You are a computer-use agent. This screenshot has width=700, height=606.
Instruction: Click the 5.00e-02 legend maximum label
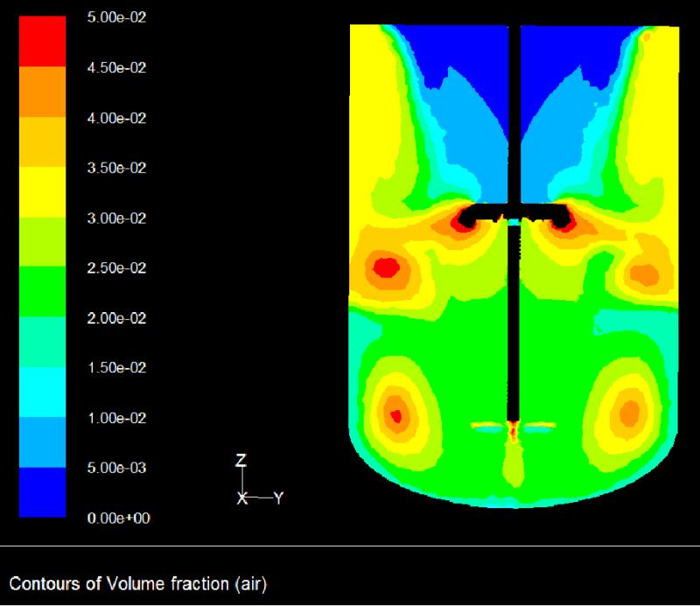coord(121,17)
